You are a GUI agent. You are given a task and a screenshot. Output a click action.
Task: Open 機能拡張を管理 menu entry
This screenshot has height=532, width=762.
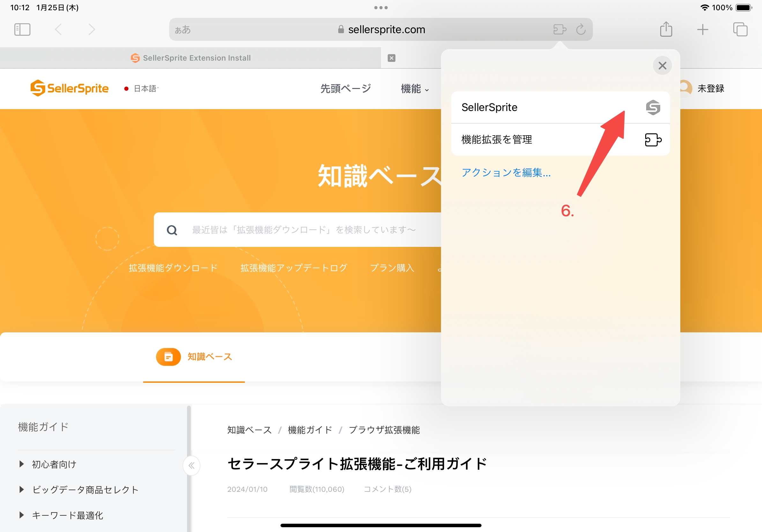[x=561, y=139]
